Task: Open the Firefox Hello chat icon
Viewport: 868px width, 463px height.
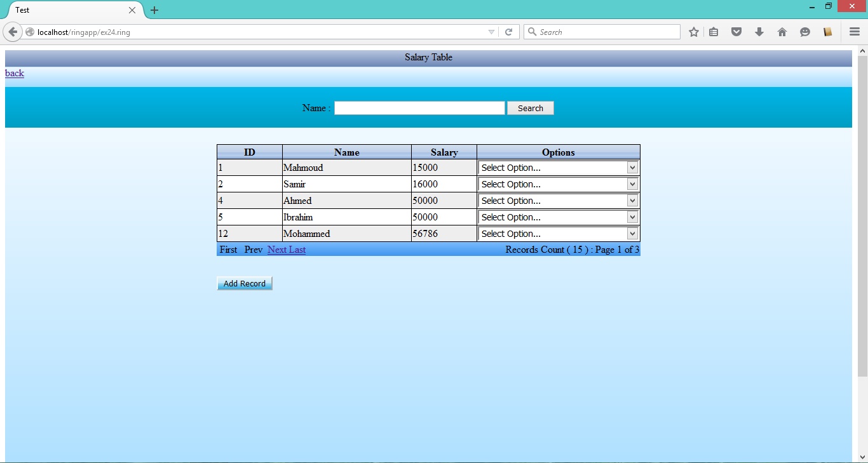Action: point(805,32)
